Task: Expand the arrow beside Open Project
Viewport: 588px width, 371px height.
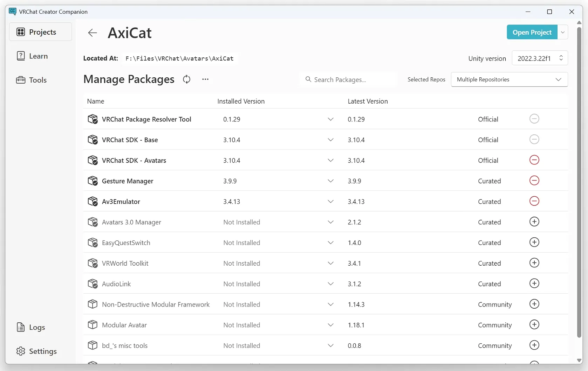Action: point(563,32)
